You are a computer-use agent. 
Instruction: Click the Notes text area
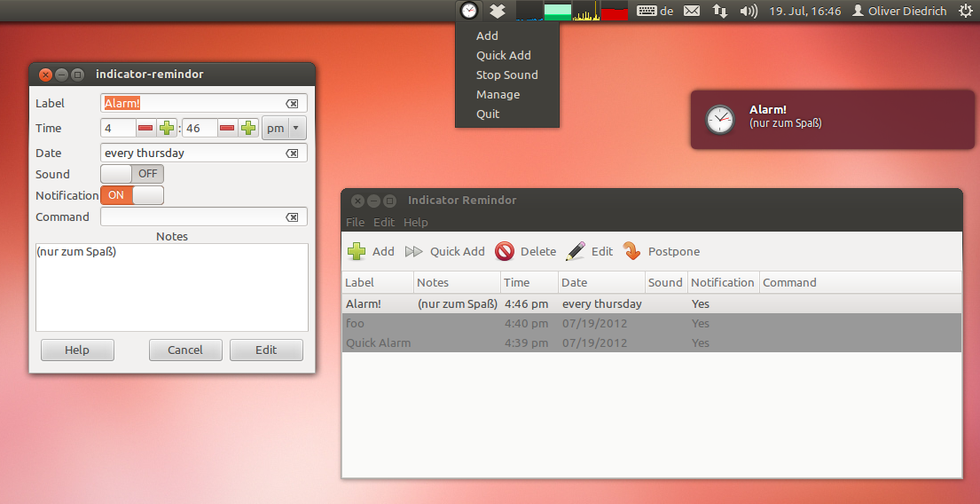pos(172,287)
